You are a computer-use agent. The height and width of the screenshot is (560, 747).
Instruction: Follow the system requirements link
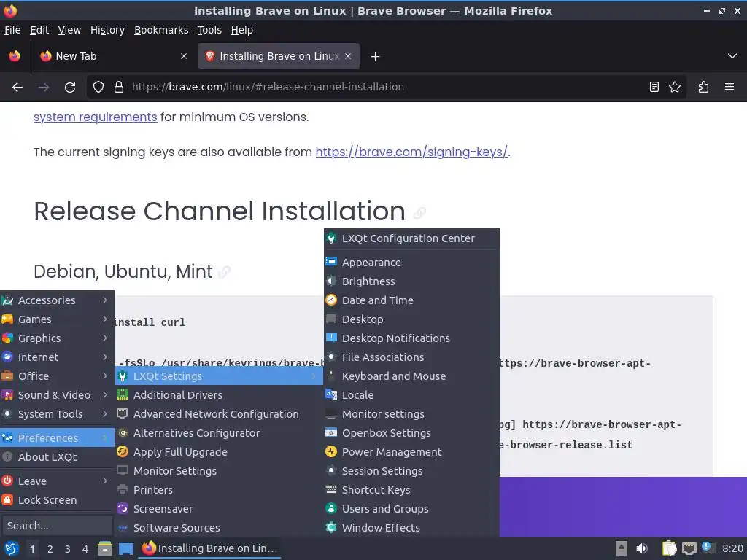[x=96, y=117]
